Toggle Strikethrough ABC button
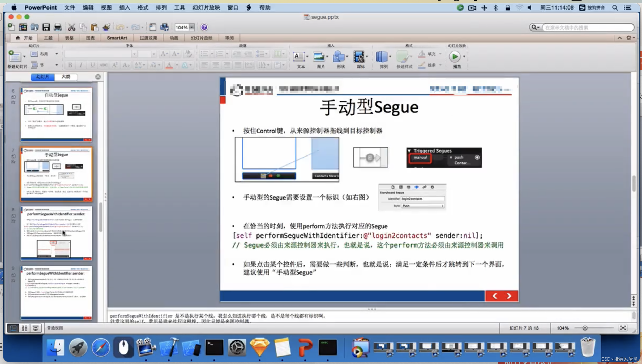 coord(103,65)
